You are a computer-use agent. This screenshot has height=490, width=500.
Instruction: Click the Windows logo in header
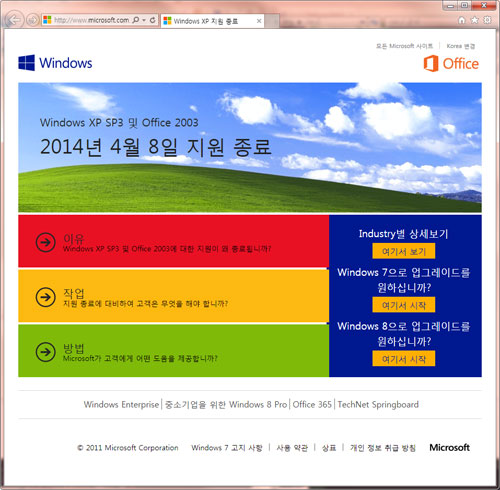tap(55, 63)
